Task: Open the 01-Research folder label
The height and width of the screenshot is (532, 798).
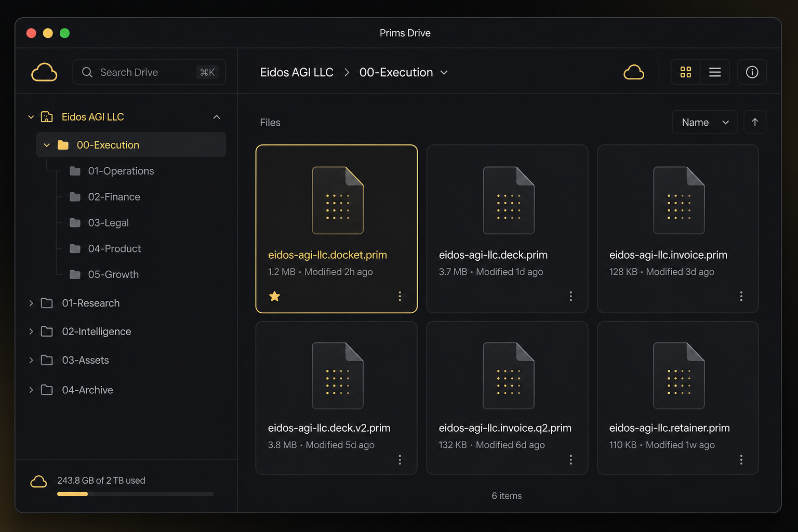Action: click(x=91, y=303)
